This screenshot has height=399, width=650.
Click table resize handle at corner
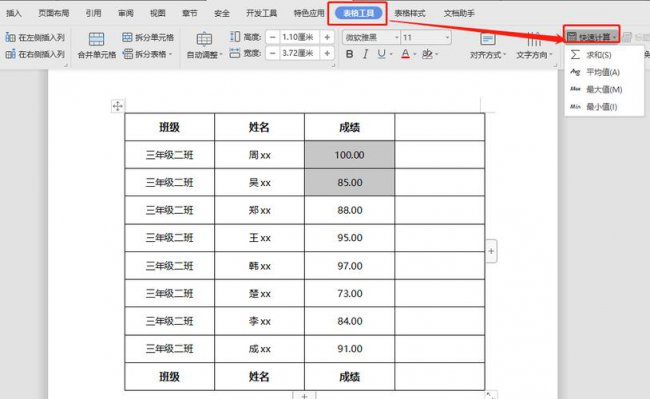tap(490, 395)
